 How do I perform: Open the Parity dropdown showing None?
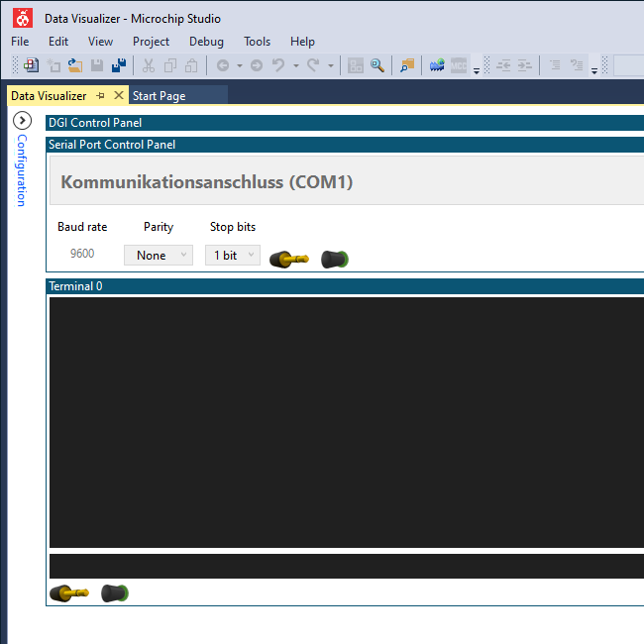159,255
